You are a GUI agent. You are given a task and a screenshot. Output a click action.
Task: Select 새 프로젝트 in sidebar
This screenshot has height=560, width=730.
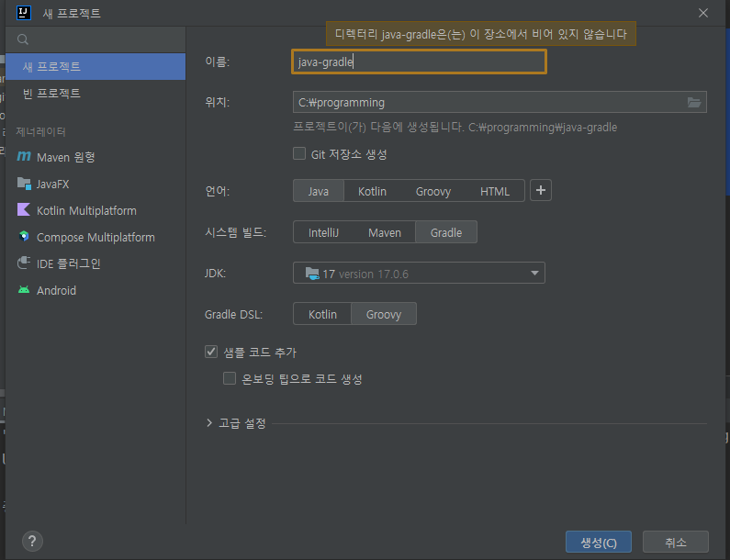click(95, 66)
